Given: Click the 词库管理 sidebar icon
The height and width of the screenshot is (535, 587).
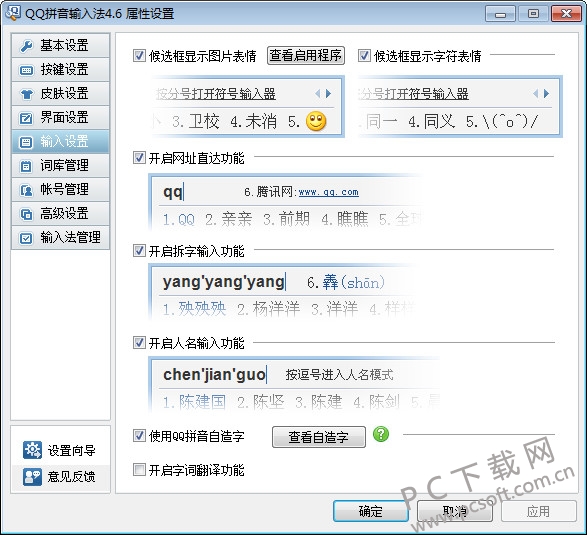Looking at the screenshot, I should coord(26,166).
